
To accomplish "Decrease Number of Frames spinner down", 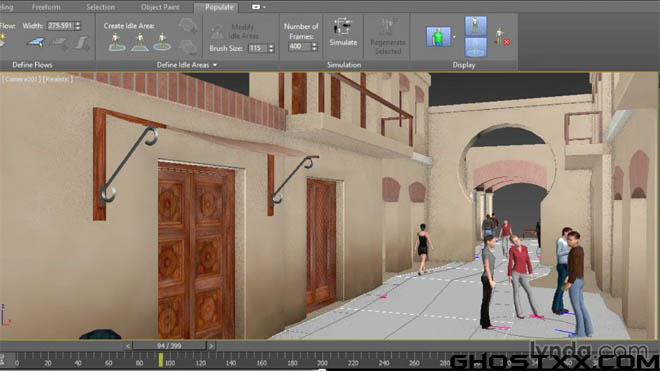I will [x=314, y=49].
